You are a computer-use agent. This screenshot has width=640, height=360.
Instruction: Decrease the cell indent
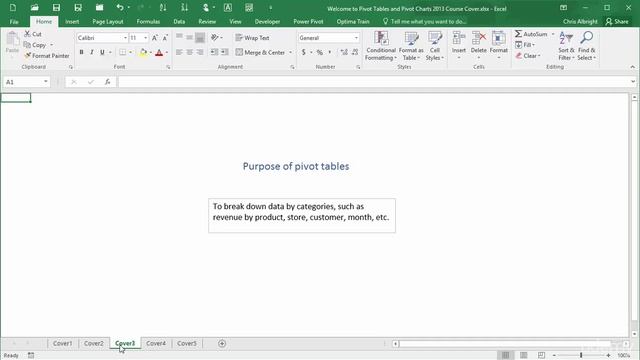[x=214, y=52]
